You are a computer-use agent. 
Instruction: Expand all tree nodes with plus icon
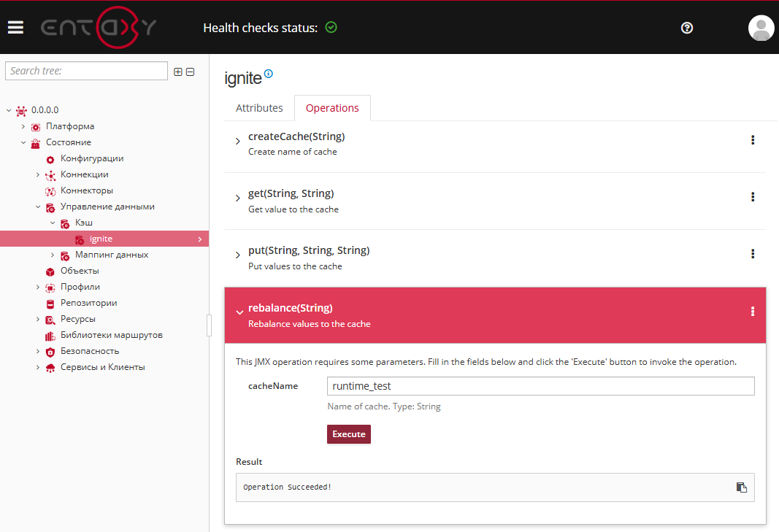pyautogui.click(x=177, y=72)
